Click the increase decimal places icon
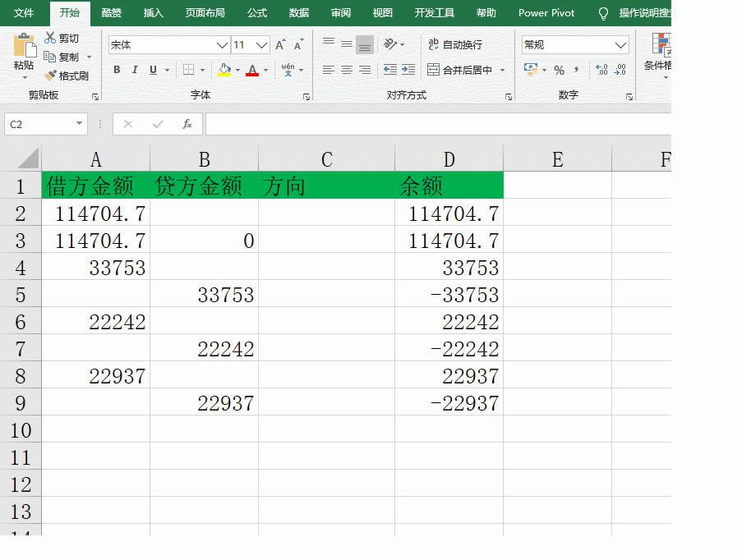Image resolution: width=742 pixels, height=560 pixels. click(602, 70)
